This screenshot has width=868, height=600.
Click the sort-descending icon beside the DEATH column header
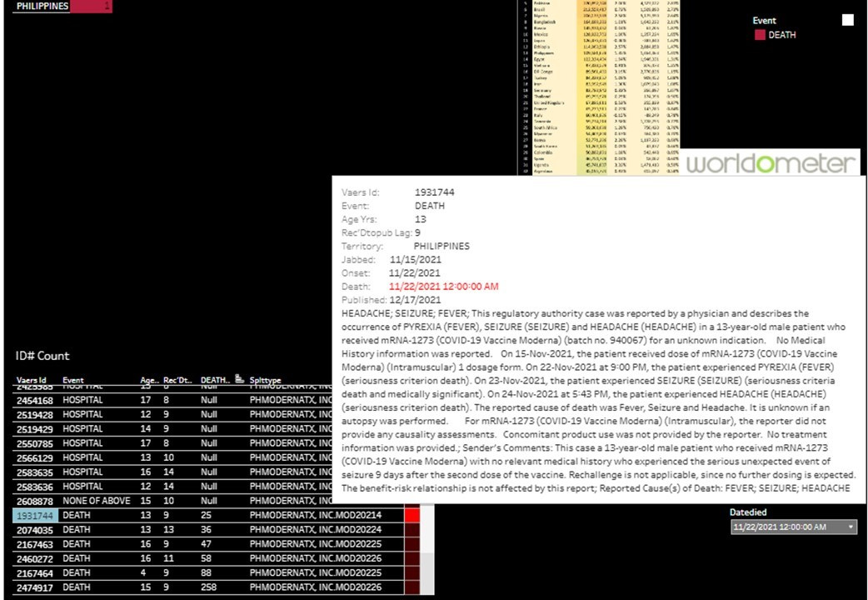[x=239, y=379]
